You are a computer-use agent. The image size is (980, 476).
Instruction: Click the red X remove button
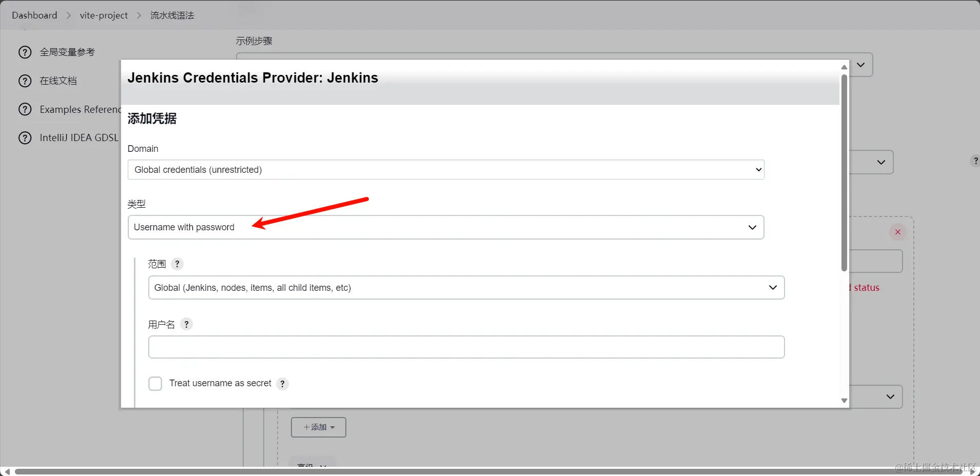[898, 232]
